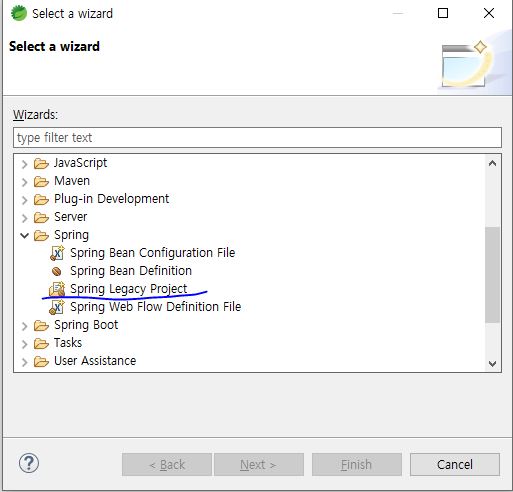Select the User Assistance label
Screen dimensions: 513x492
pyautogui.click(x=95, y=361)
